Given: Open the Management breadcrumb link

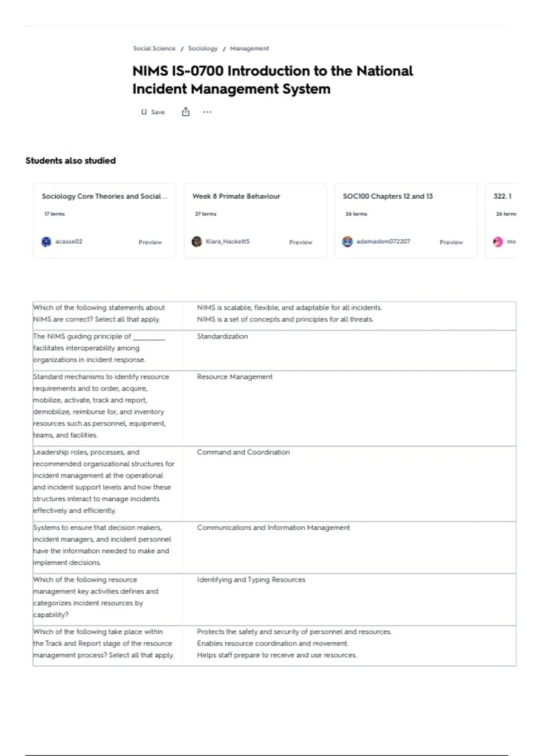Looking at the screenshot, I should pos(249,48).
